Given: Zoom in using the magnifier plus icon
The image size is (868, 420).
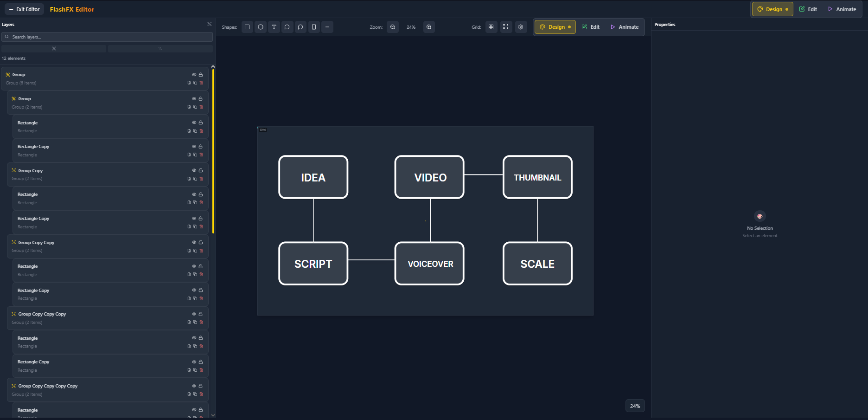Looking at the screenshot, I should coord(429,27).
